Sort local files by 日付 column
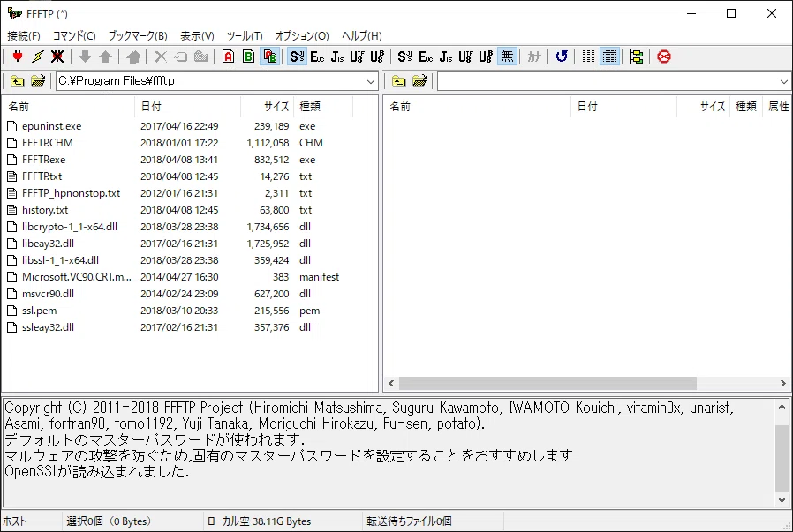The height and width of the screenshot is (532, 793). click(187, 107)
